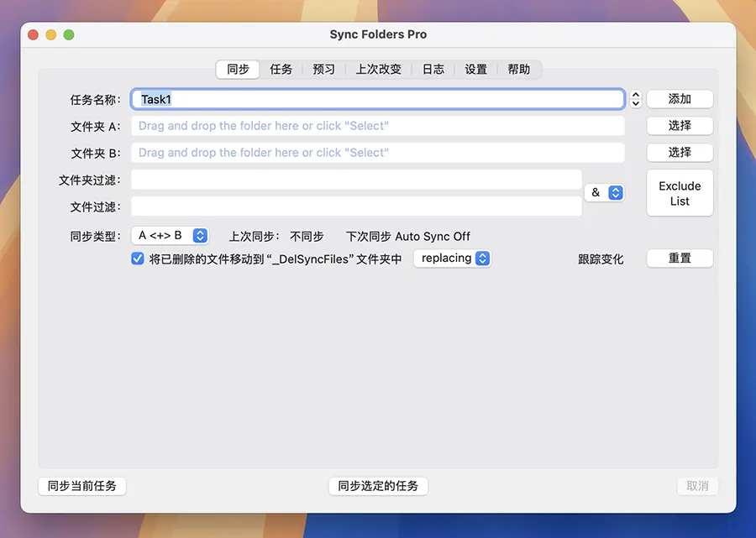Image resolution: width=756 pixels, height=538 pixels.
Task: Open the 日志 tab
Action: (433, 70)
